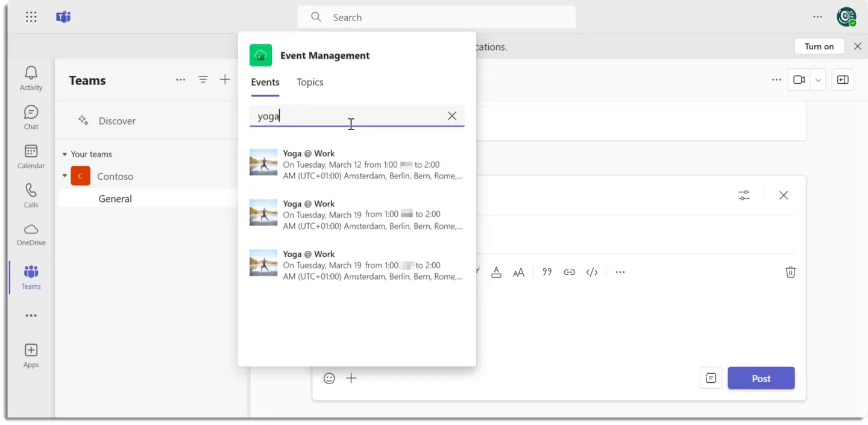Change the font size
The width and height of the screenshot is (868, 425).
point(518,272)
